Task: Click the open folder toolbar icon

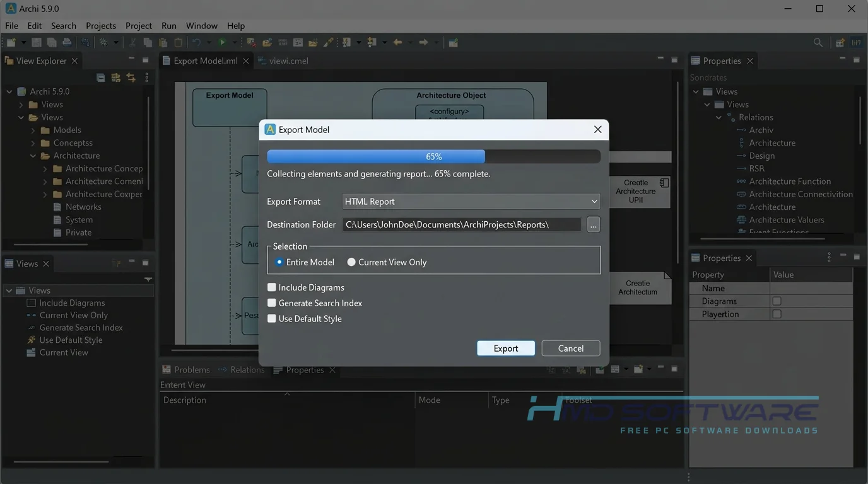Action: point(267,42)
